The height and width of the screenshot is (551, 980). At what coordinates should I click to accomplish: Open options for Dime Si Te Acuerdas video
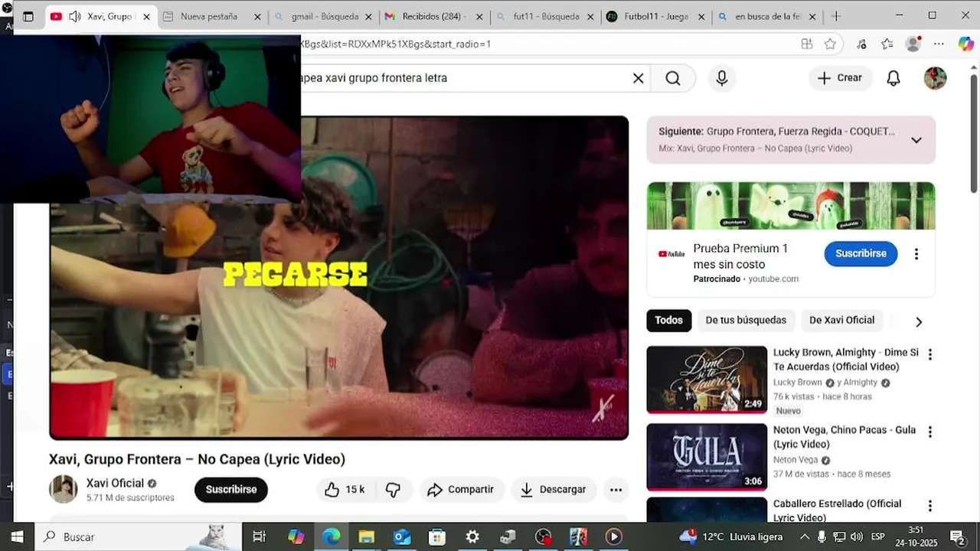coord(930,354)
